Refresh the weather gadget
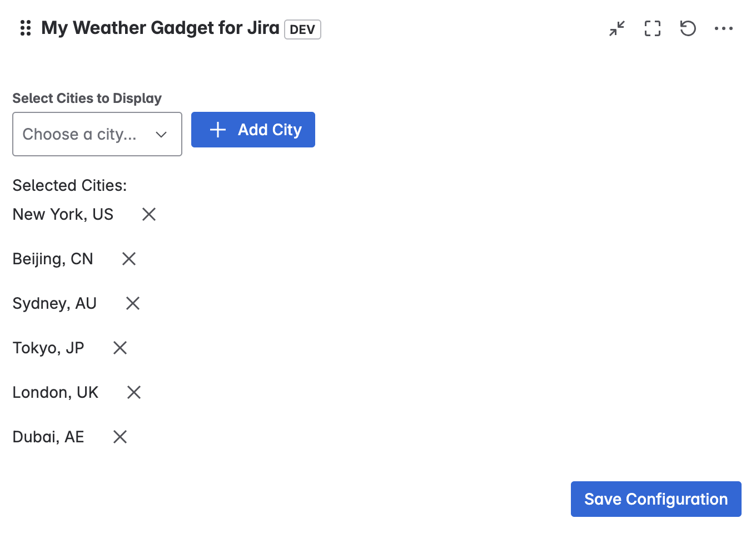Image resolution: width=756 pixels, height=533 pixels. coord(688,28)
